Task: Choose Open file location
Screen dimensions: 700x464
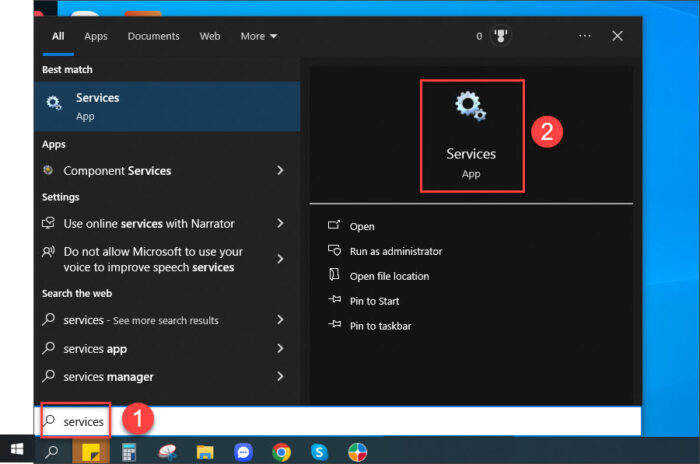Action: 389,276
